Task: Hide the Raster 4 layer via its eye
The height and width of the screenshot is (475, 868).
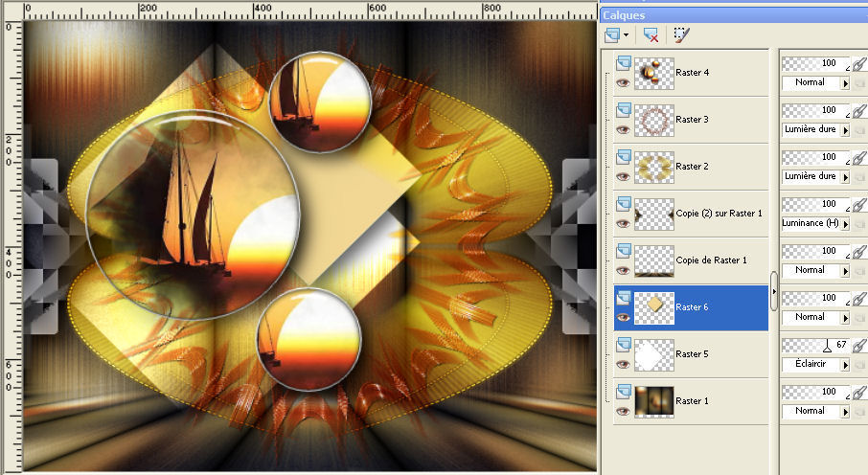Action: tap(624, 82)
